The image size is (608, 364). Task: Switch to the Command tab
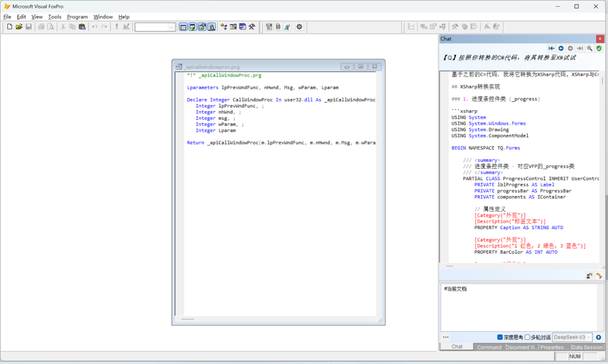click(x=489, y=347)
